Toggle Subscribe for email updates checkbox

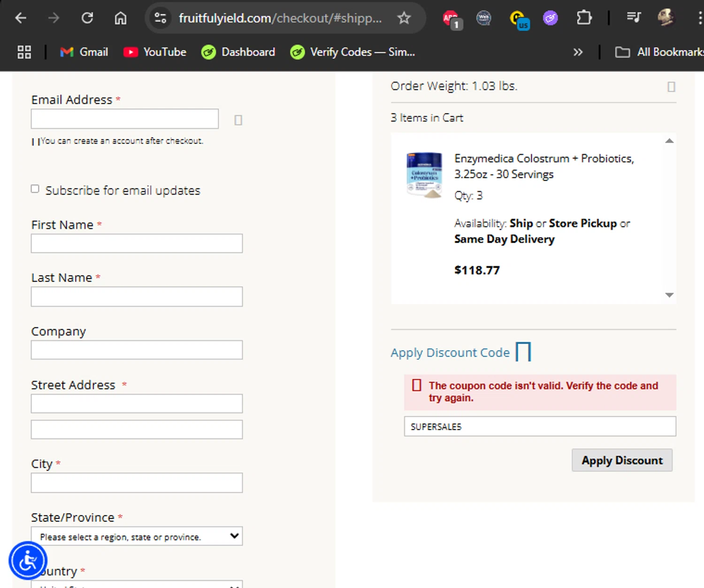coord(35,189)
